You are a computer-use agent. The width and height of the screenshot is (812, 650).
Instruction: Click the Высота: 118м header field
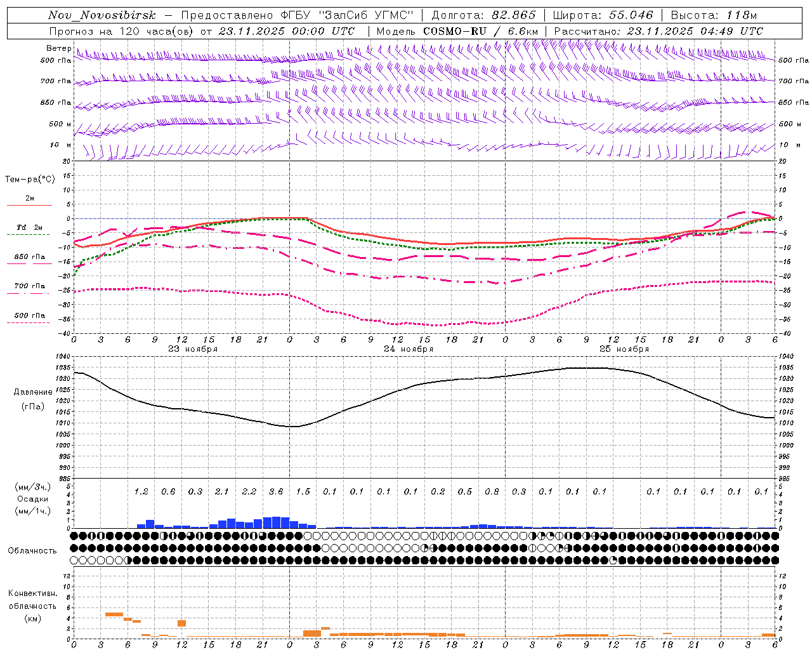[714, 15]
